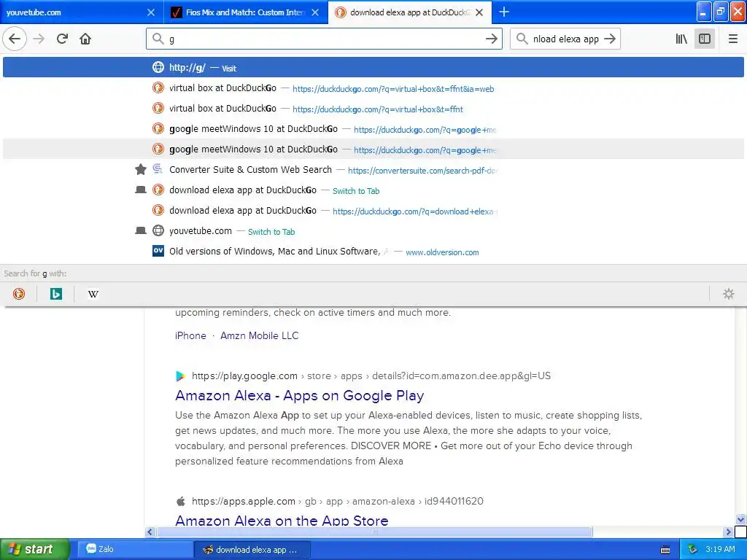Search for g with DuckDuckGo engine
The image size is (747, 560).
tap(18, 294)
